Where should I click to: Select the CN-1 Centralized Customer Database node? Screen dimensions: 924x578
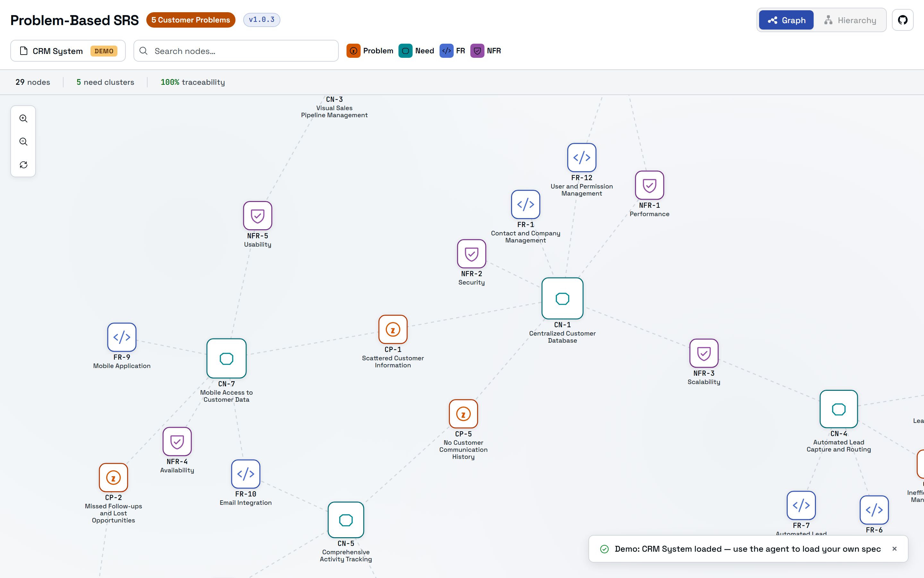[x=562, y=298]
